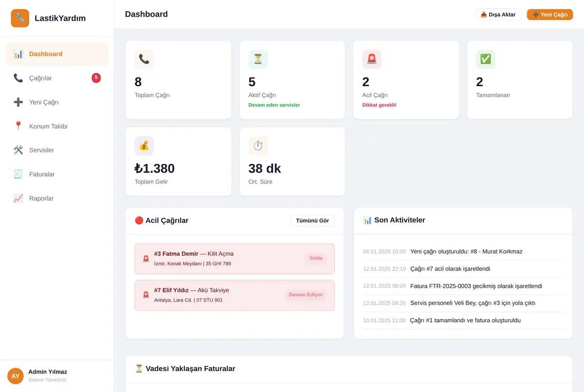The width and height of the screenshot is (584, 392).
Task: Open the #3 Fatma Demir emergency call
Action: click(x=235, y=259)
